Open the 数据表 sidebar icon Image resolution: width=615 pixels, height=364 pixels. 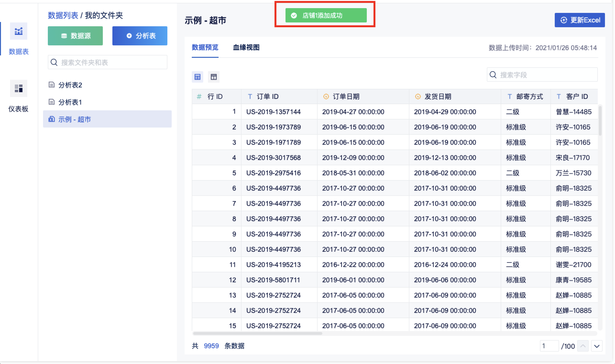tap(18, 31)
